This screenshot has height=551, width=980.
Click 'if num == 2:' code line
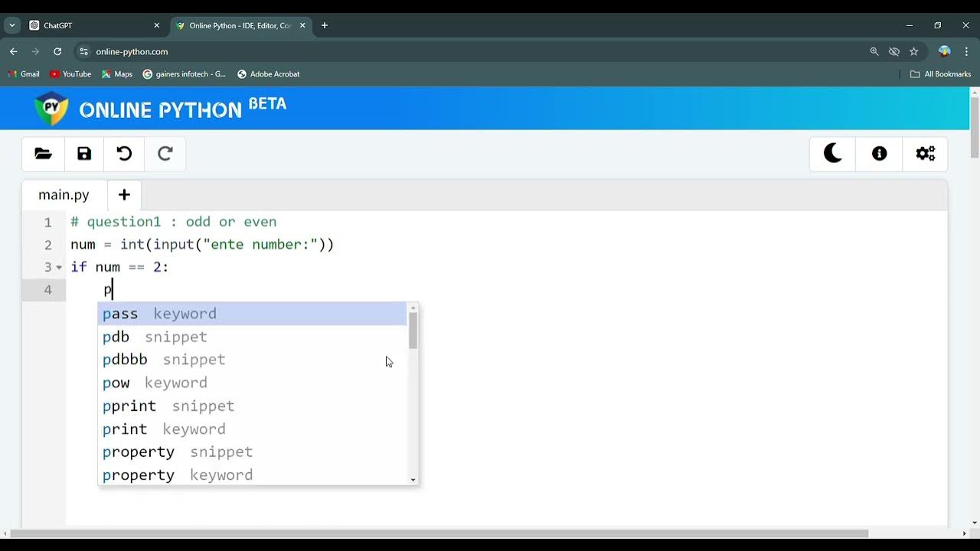119,267
